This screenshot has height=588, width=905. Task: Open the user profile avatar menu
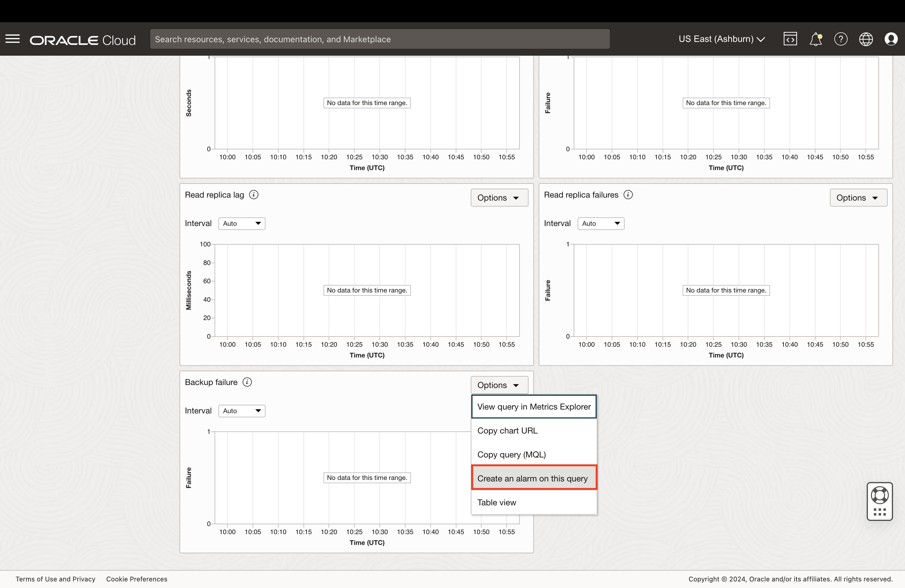891,39
